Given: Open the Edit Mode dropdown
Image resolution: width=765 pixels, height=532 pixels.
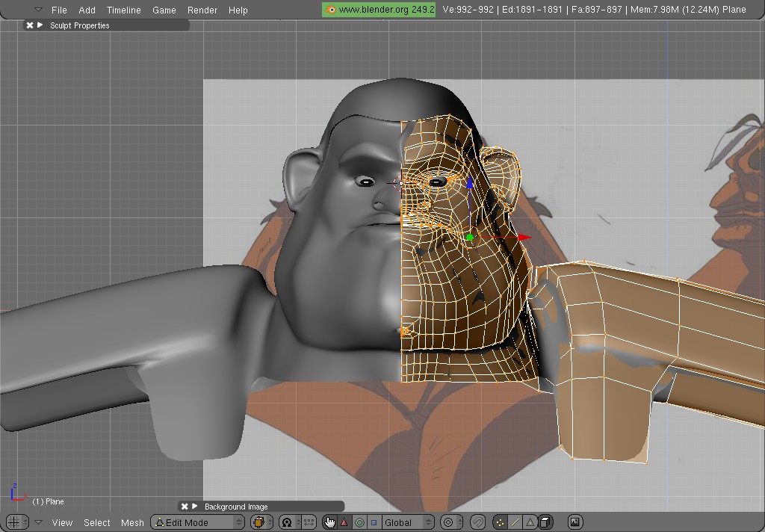Looking at the screenshot, I should pos(197,522).
